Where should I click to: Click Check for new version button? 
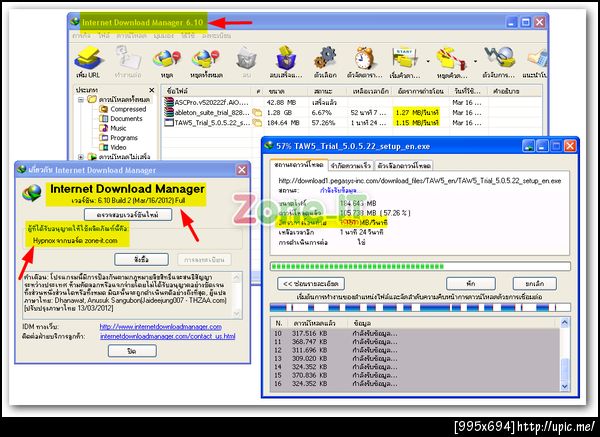pyautogui.click(x=128, y=215)
